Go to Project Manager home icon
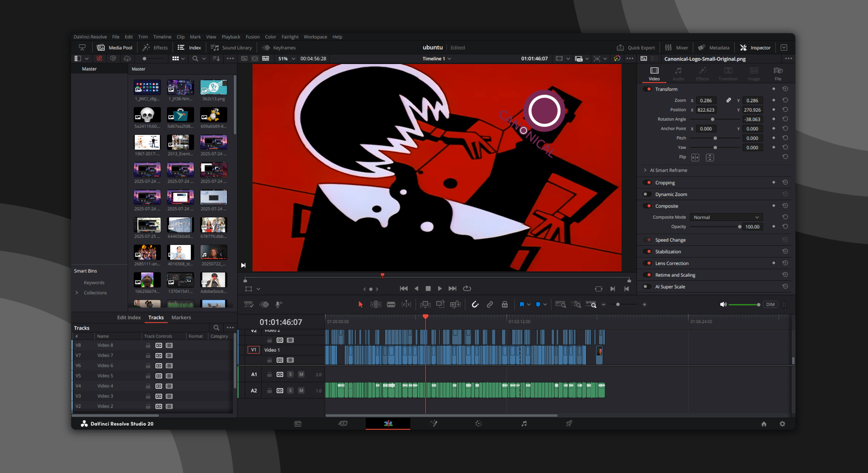Image resolution: width=868 pixels, height=473 pixels. 764,424
